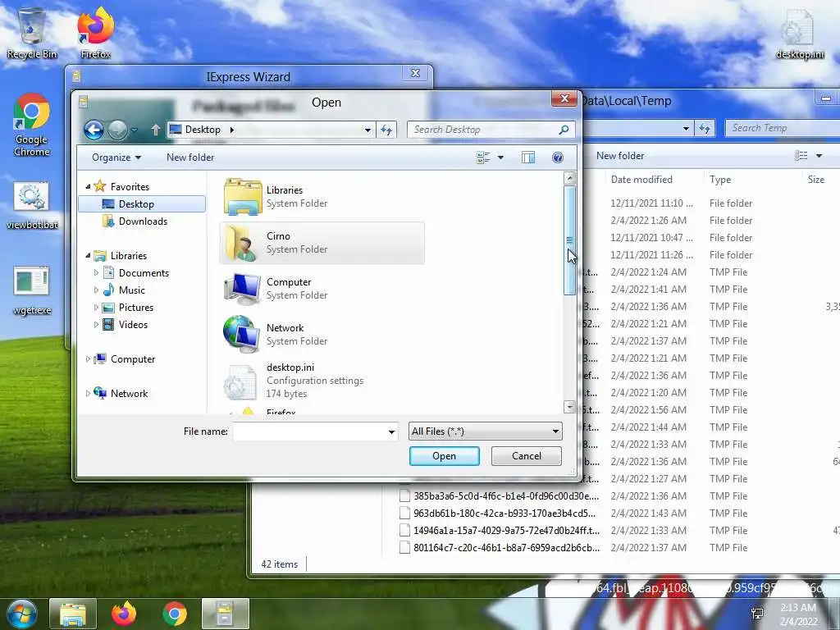
Task: Select Downloads under Favorites
Action: coord(142,221)
